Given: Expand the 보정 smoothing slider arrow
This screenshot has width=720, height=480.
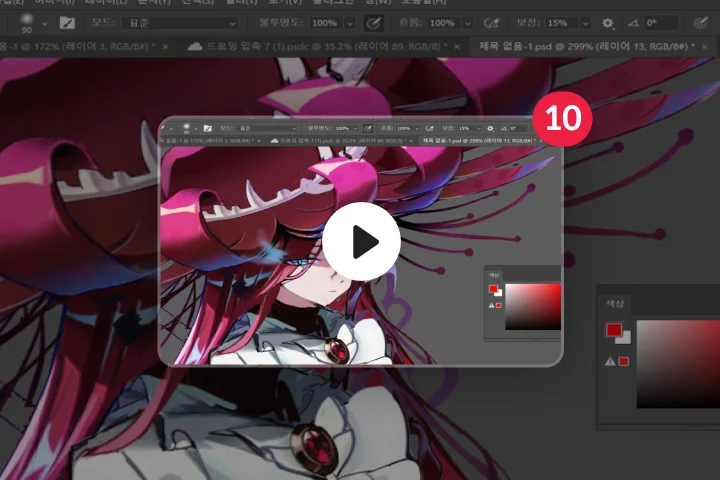Looking at the screenshot, I should [x=585, y=23].
